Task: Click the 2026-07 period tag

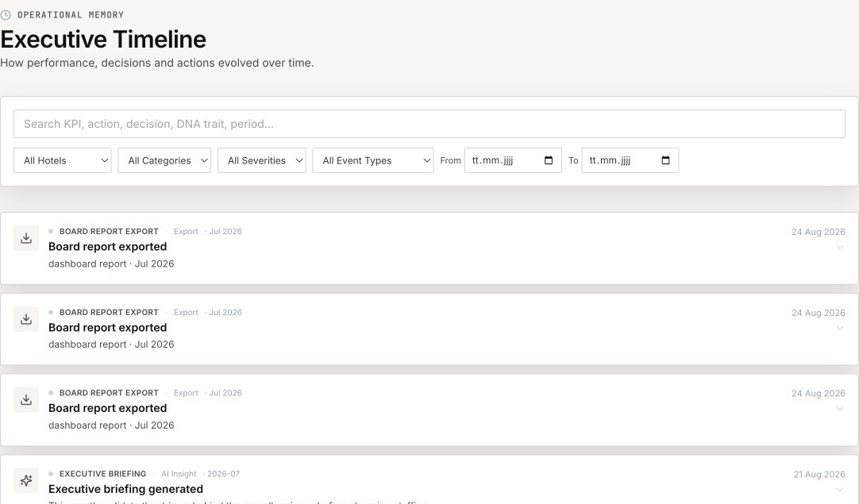Action: pos(224,474)
